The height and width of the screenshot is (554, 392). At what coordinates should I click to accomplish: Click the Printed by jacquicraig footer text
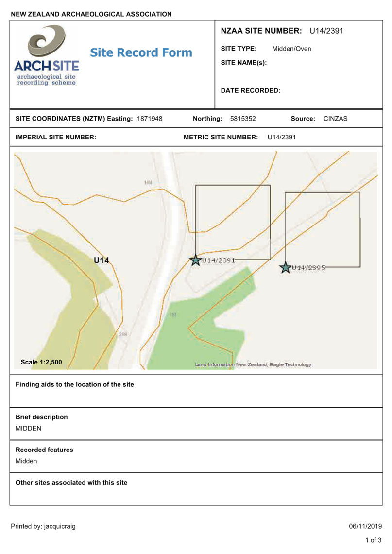[x=43, y=526]
